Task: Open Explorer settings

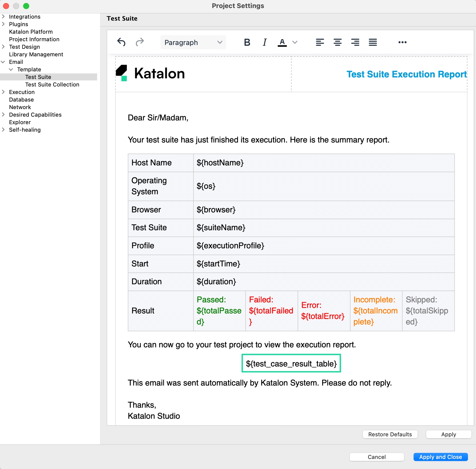Action: (20, 122)
